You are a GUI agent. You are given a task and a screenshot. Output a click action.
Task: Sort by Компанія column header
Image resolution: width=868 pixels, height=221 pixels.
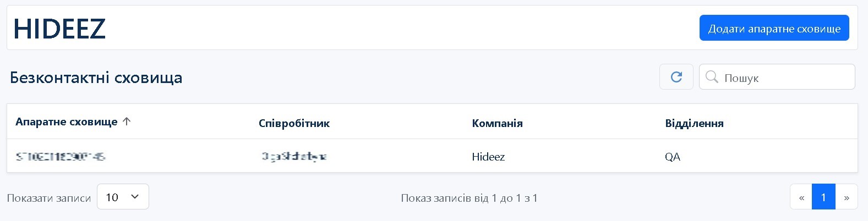[x=497, y=123]
